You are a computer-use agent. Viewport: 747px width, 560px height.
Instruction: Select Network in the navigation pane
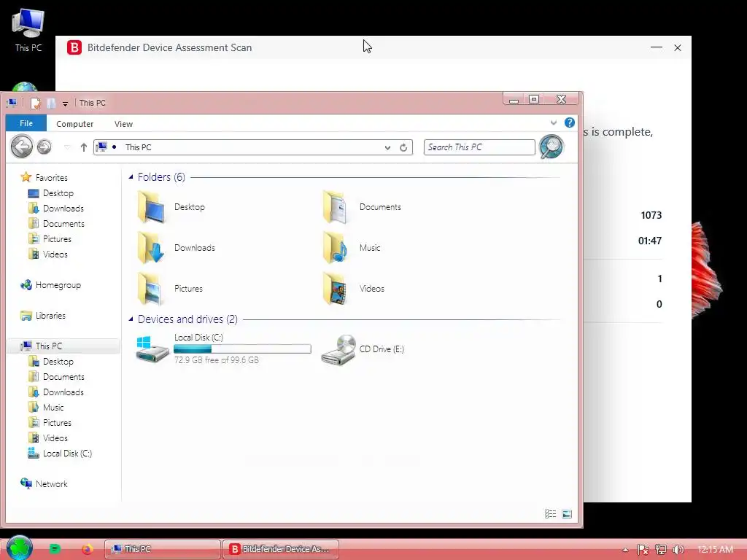coord(52,484)
